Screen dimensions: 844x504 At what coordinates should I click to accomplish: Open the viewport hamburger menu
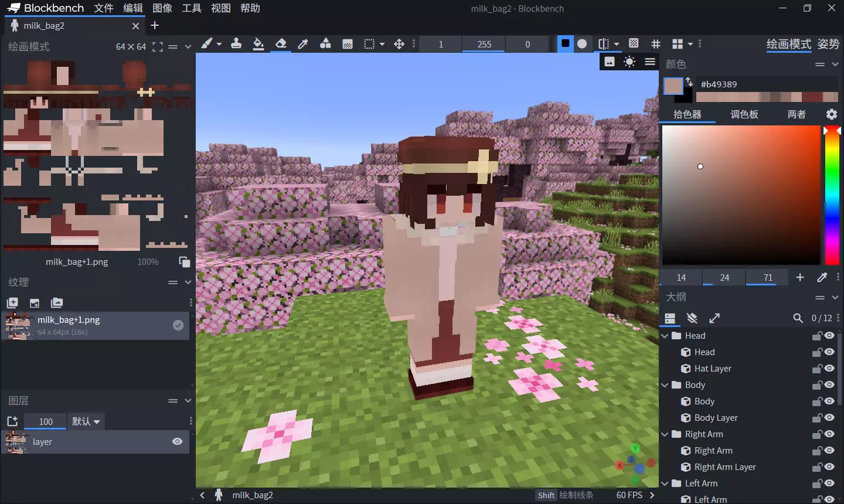click(650, 62)
